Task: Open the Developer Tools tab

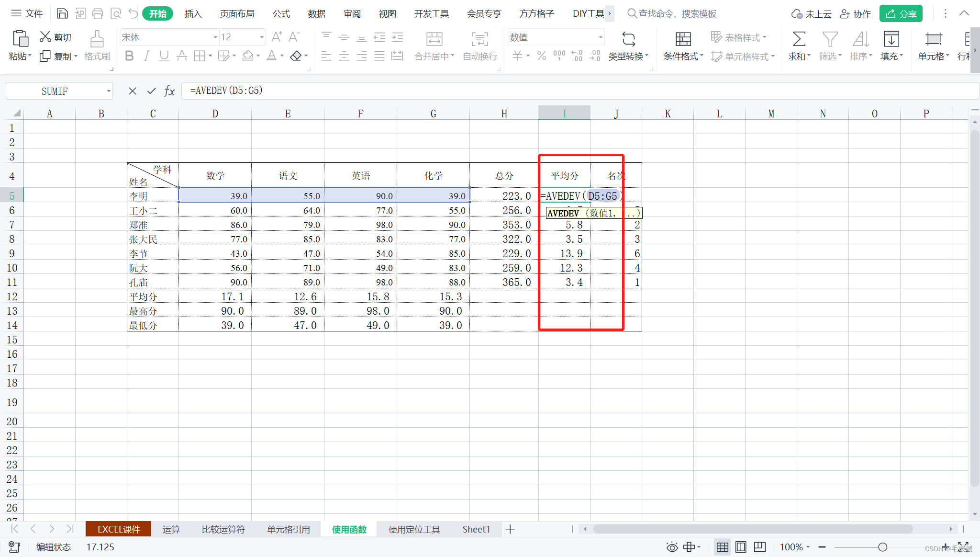Action: (432, 14)
